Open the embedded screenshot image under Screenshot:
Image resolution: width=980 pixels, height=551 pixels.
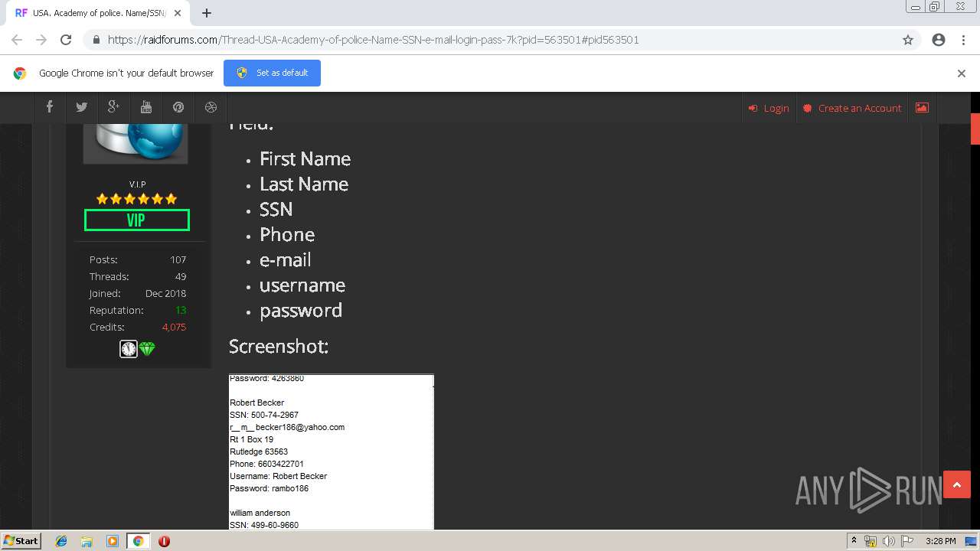coord(332,452)
